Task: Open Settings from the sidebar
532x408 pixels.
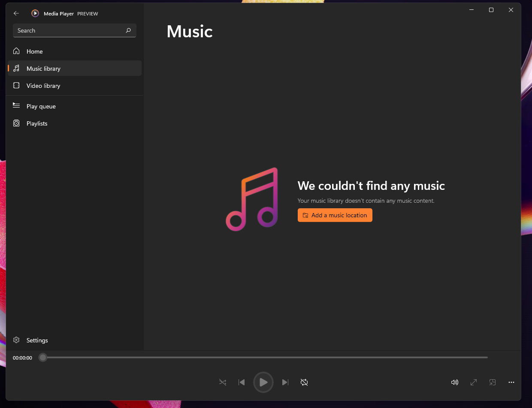Action: coord(75,340)
